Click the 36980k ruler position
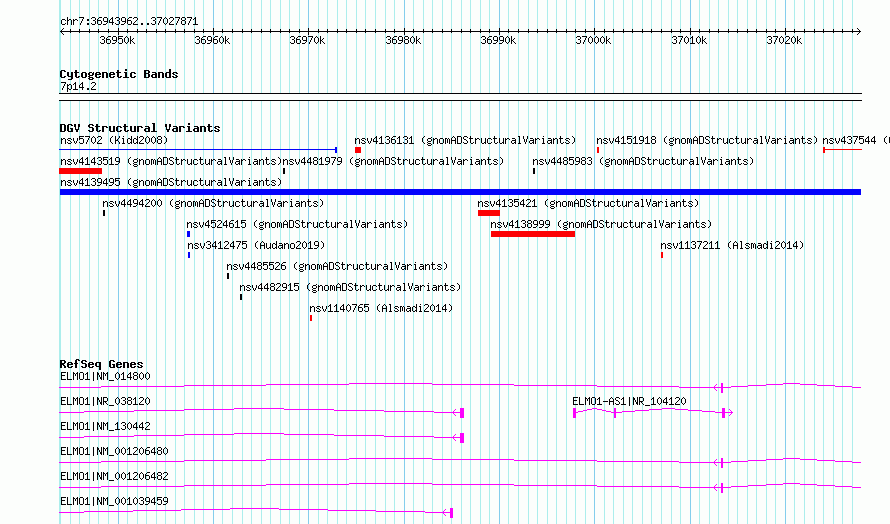This screenshot has width=890, height=524. pos(403,40)
